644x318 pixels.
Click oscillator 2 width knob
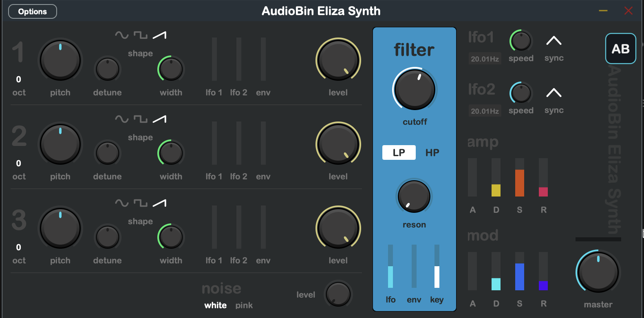[171, 153]
